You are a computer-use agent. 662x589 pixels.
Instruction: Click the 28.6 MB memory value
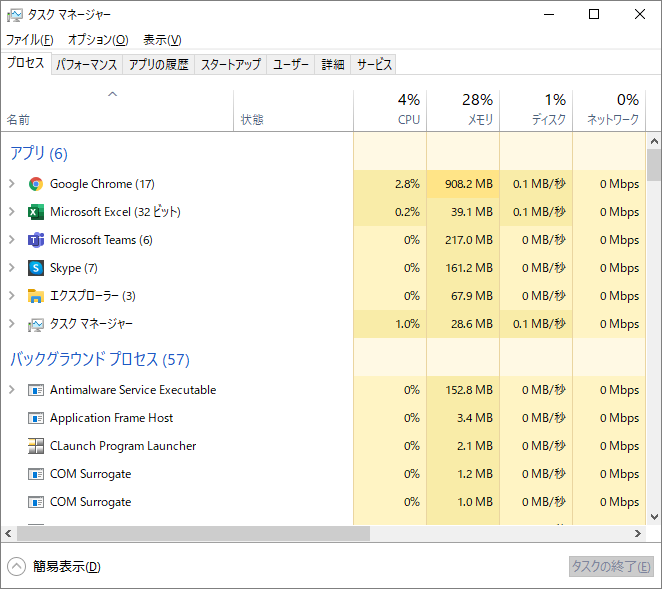pos(472,324)
